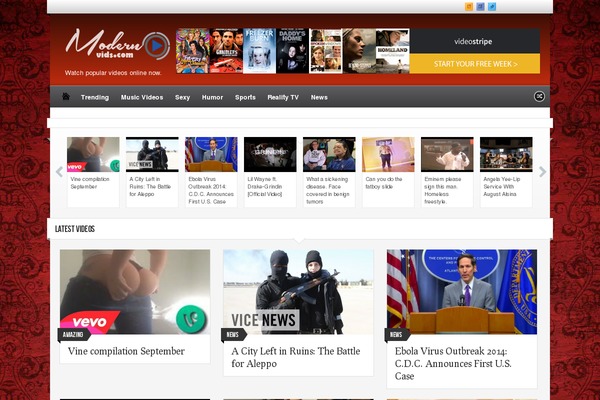Click the AMAZING category tag on Vine video
This screenshot has width=600, height=400.
coord(73,335)
